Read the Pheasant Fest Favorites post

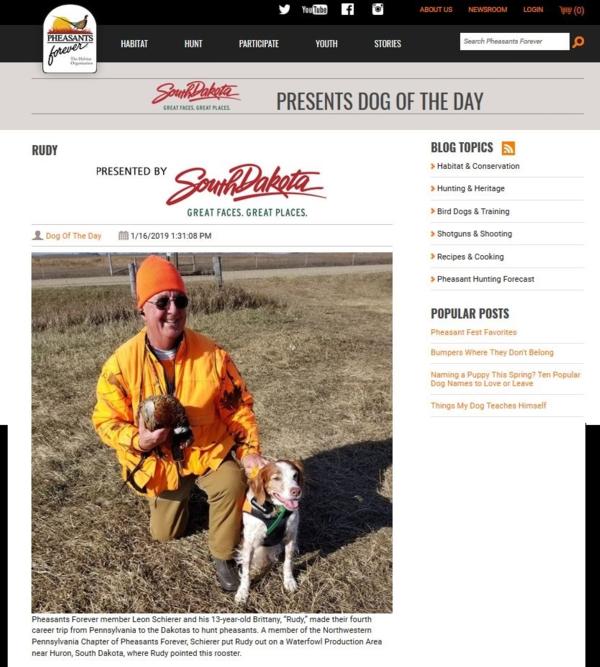click(473, 332)
